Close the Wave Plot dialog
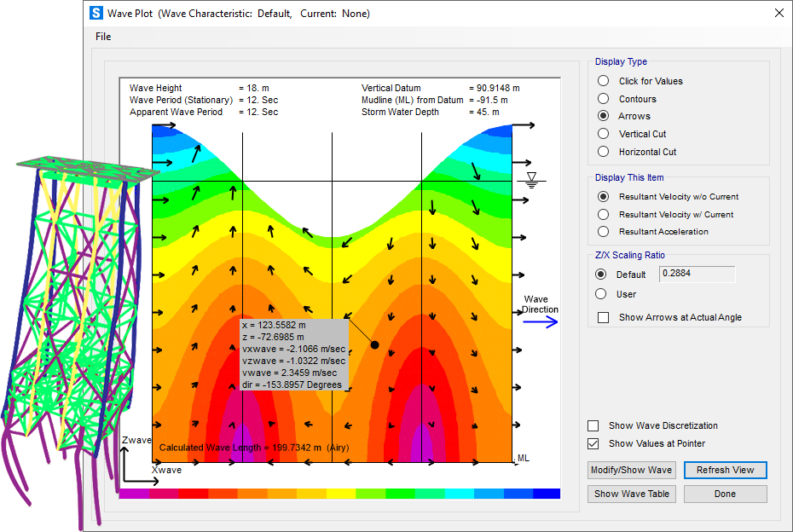 (x=778, y=14)
